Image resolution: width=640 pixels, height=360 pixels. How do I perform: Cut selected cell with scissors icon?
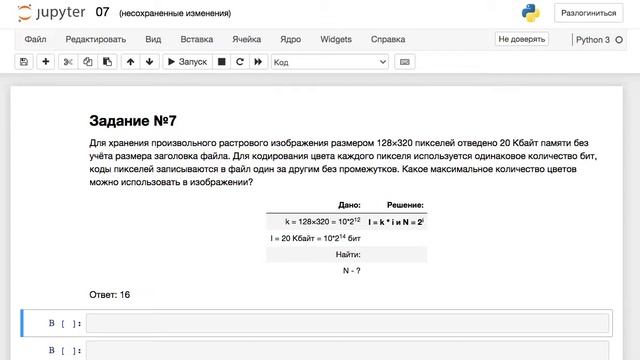pyautogui.click(x=68, y=62)
